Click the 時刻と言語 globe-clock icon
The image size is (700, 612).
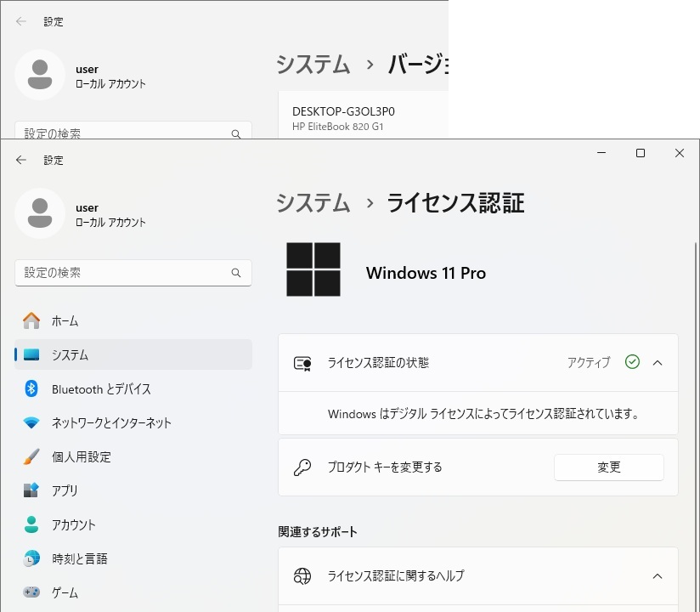click(31, 558)
